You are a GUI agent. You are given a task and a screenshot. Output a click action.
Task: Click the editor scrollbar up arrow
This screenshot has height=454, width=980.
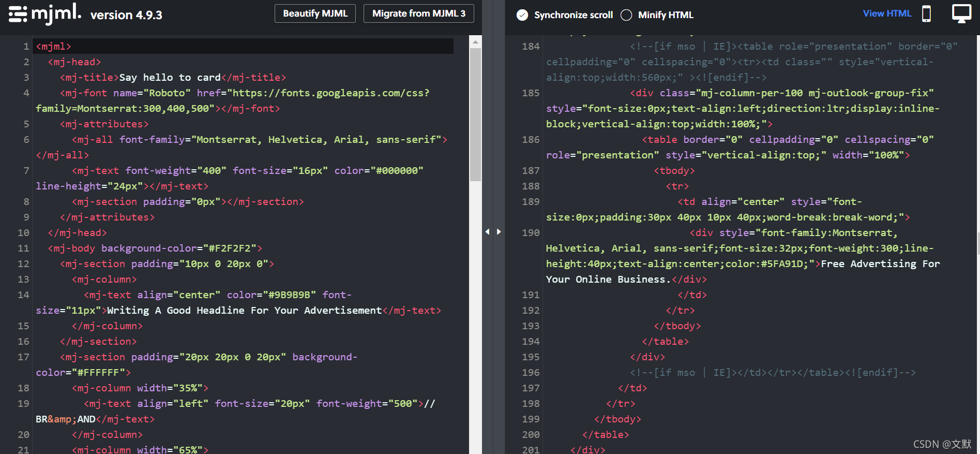click(x=475, y=41)
